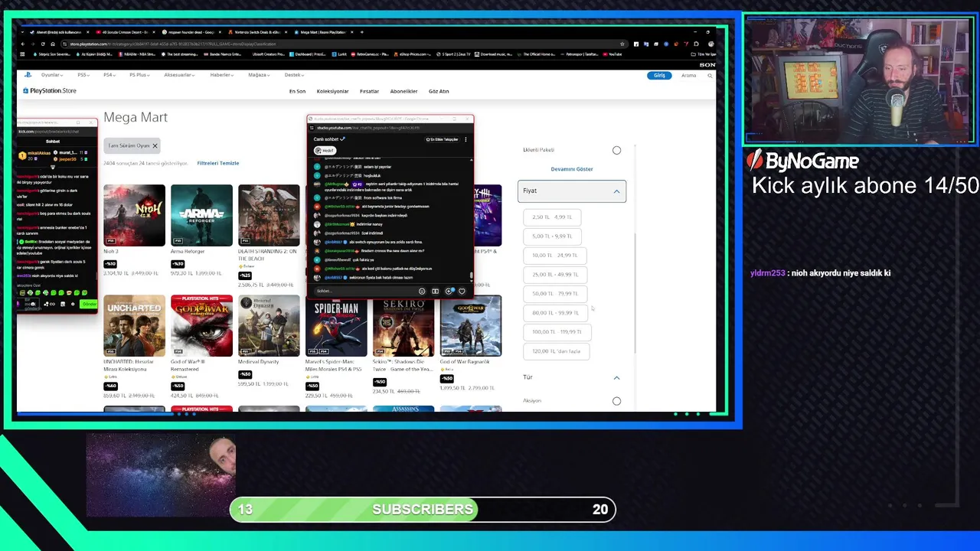Click the plus badge icon in the YouTube chat input
Viewport: 980px width, 551px height.
(449, 291)
